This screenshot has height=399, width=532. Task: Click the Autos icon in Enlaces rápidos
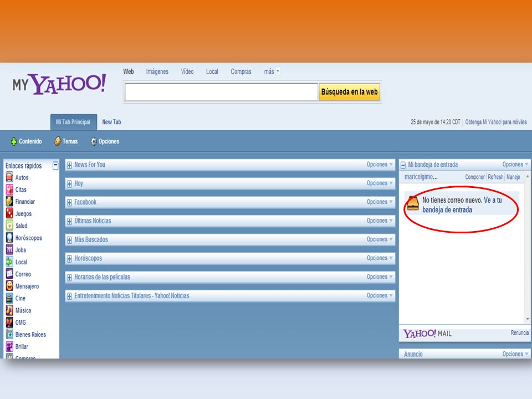pyautogui.click(x=9, y=177)
